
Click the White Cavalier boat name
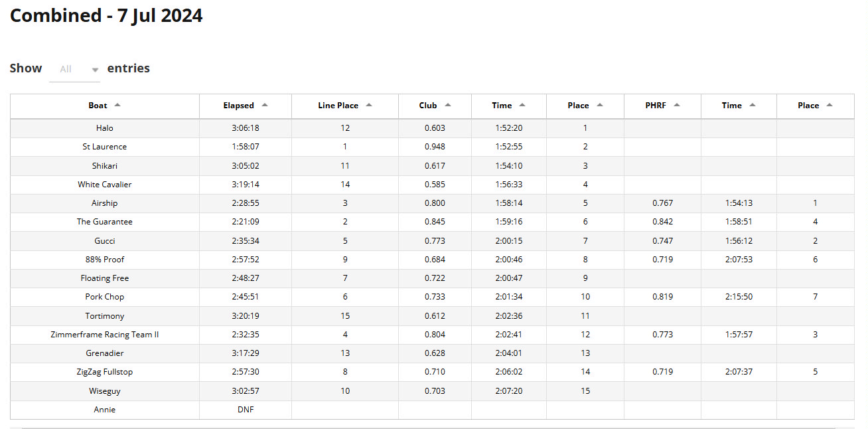coord(104,185)
